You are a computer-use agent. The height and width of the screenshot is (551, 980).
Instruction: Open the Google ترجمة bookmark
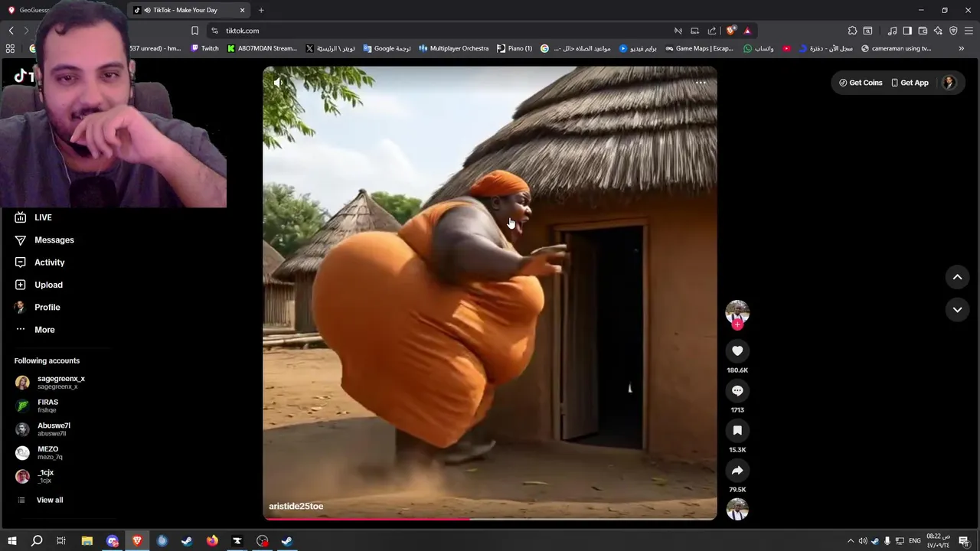click(x=387, y=48)
